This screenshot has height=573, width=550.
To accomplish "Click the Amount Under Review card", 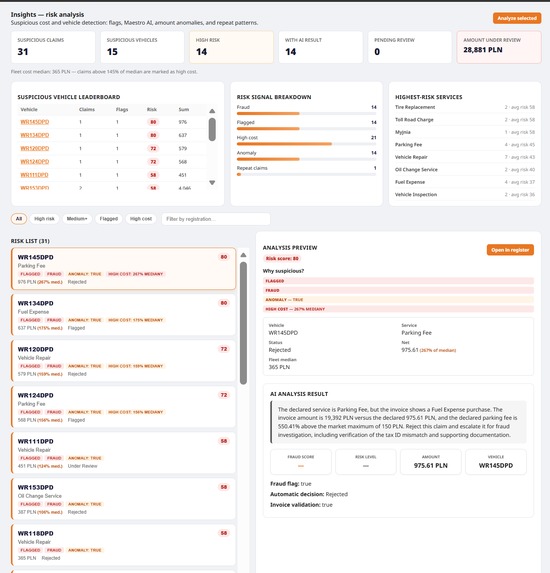I will tap(499, 47).
